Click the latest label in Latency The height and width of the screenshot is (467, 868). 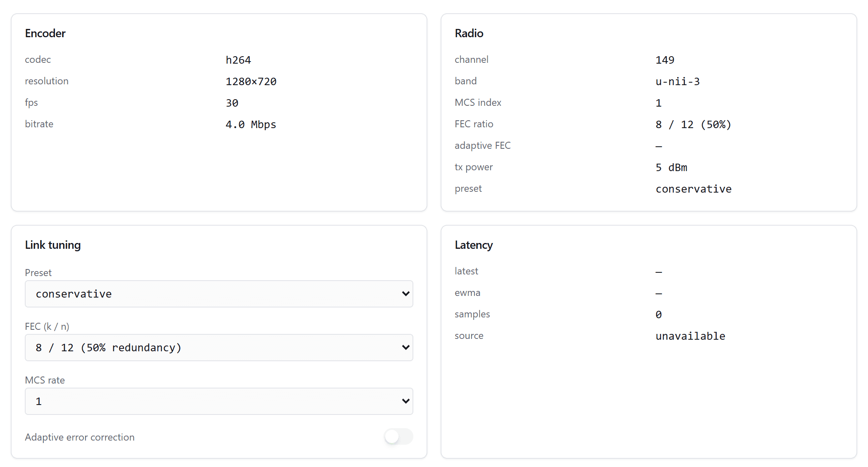coord(466,271)
